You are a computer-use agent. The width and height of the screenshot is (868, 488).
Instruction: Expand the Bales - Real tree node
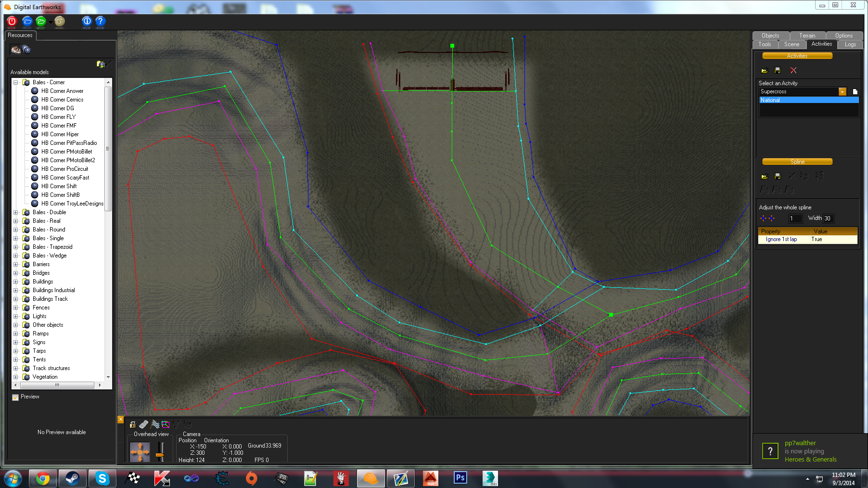(x=16, y=221)
